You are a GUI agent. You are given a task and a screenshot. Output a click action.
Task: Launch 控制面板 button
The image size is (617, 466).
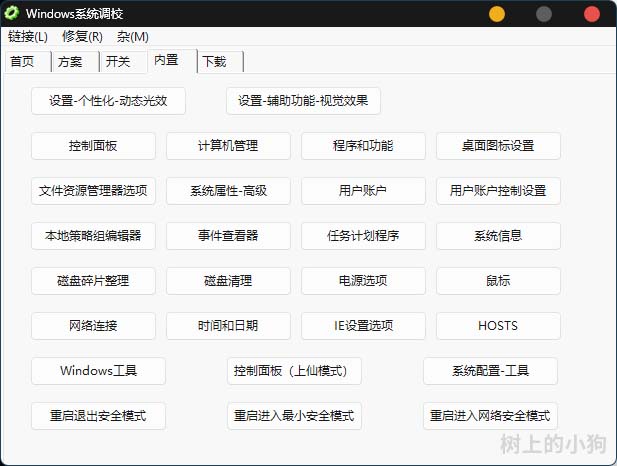tap(93, 146)
